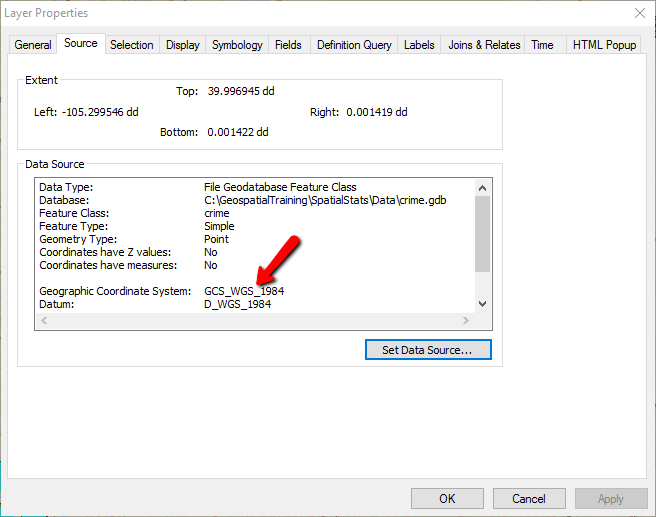Click the vertical scrollbar thumb in Data Source
Image resolution: width=656 pixels, height=517 pixels.
click(482, 234)
